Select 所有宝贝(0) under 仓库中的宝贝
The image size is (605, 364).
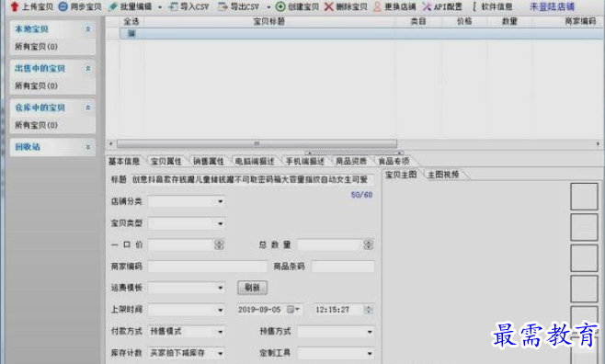tap(36, 125)
